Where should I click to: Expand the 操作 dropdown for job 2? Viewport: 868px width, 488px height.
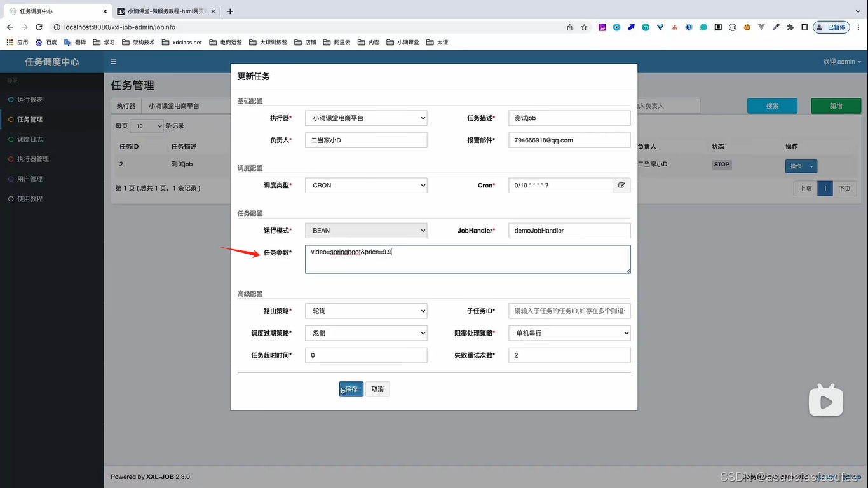(811, 166)
